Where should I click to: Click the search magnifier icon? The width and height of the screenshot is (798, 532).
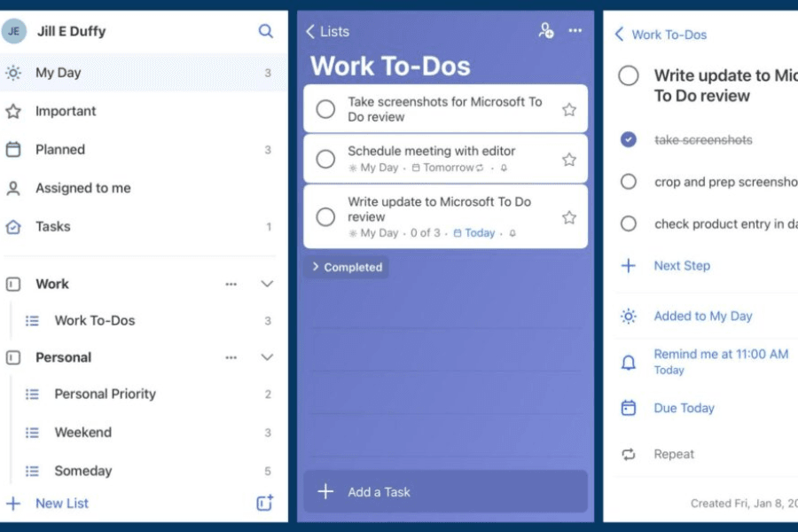click(265, 31)
